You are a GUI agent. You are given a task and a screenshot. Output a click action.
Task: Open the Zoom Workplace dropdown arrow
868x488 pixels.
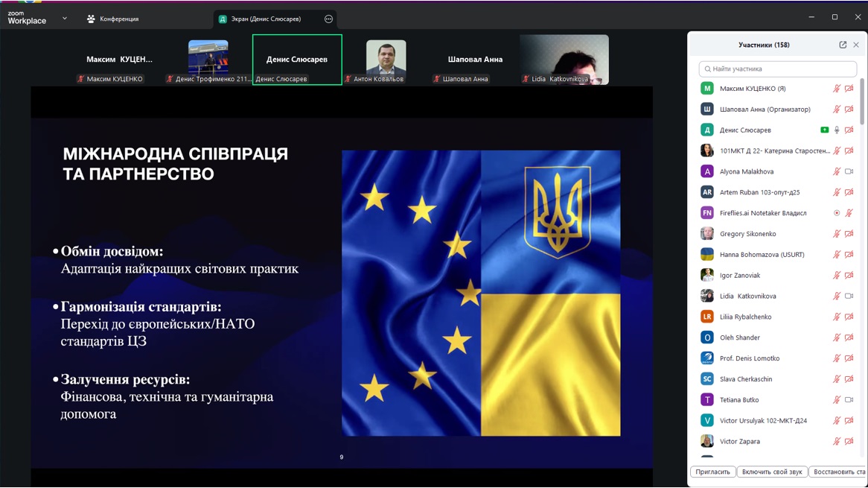65,19
